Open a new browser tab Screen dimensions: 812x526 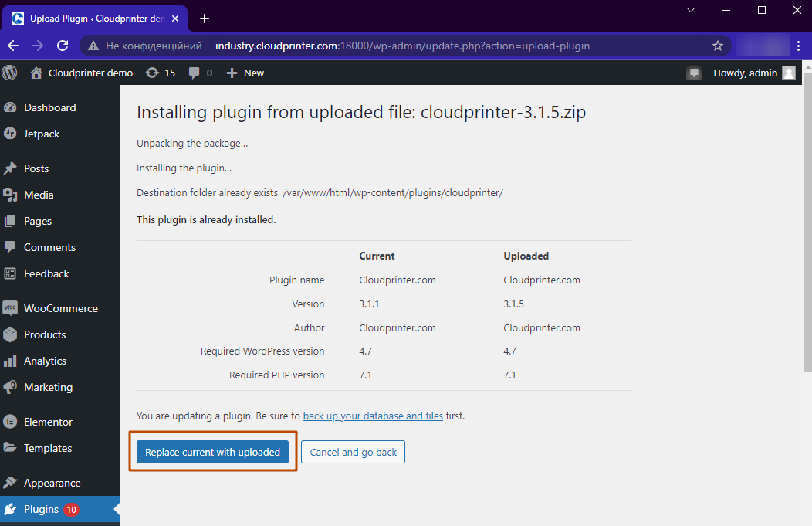(x=205, y=19)
